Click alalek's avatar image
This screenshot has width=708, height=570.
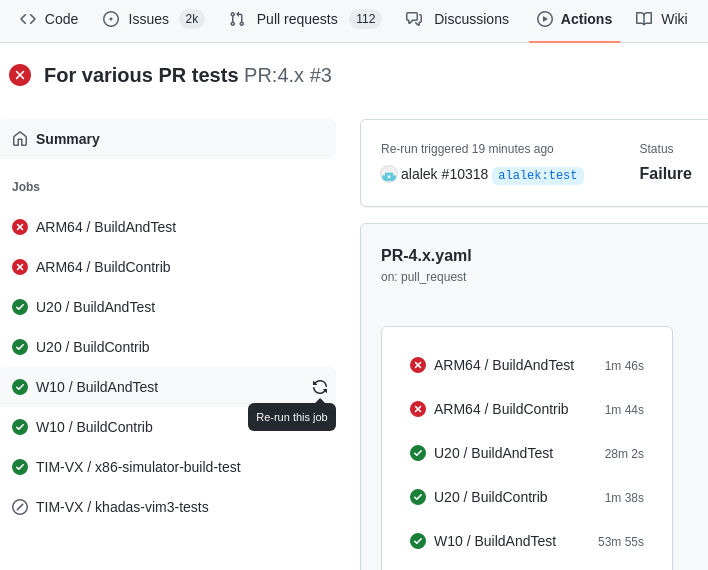pyautogui.click(x=389, y=174)
